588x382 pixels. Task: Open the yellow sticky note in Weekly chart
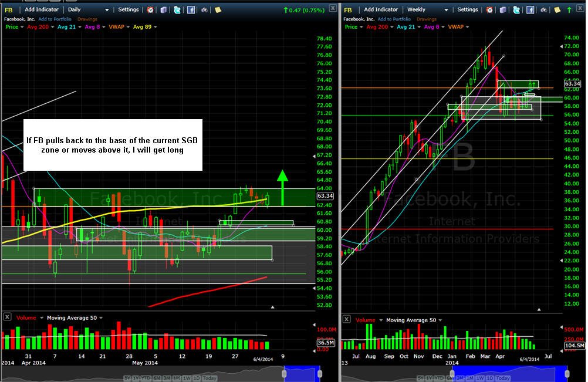(557, 10)
